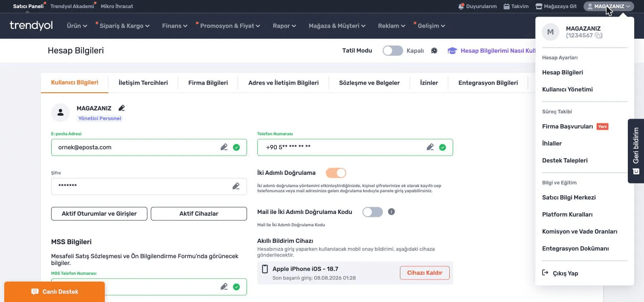The image size is (644, 302).
Task: Open Canlı Destek chat button
Action: point(55,292)
